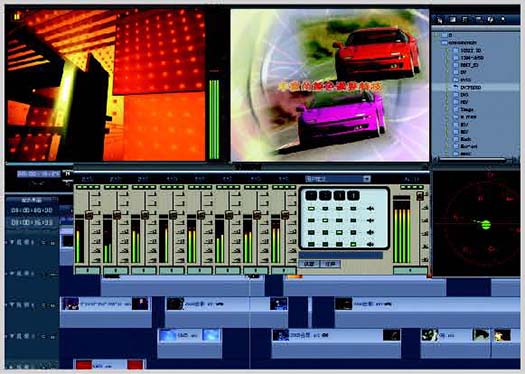Image resolution: width=525 pixels, height=374 pixels.
Task: Select the highlighted DVCPRO50 folder in tree
Action: click(x=471, y=87)
